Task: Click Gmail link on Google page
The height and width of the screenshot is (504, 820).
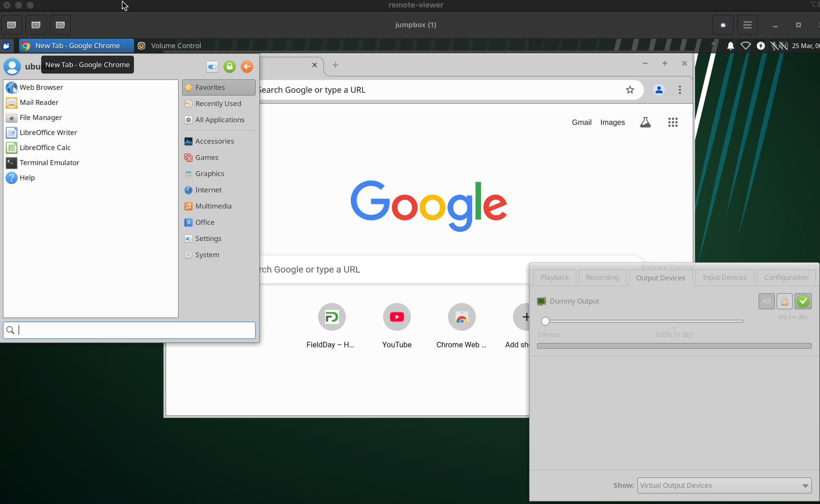Action: pyautogui.click(x=581, y=122)
